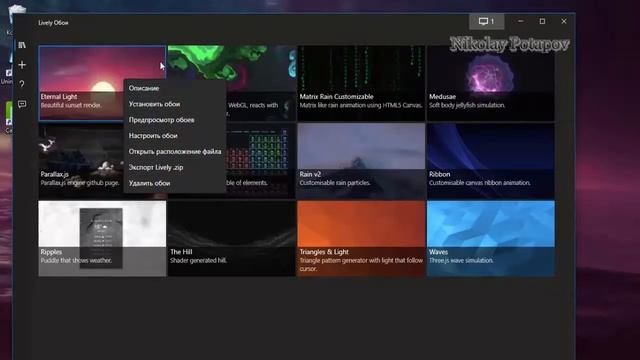This screenshot has width=640, height=360.
Task: Click 'Beautiful sunset render.' description
Action: click(x=71, y=105)
